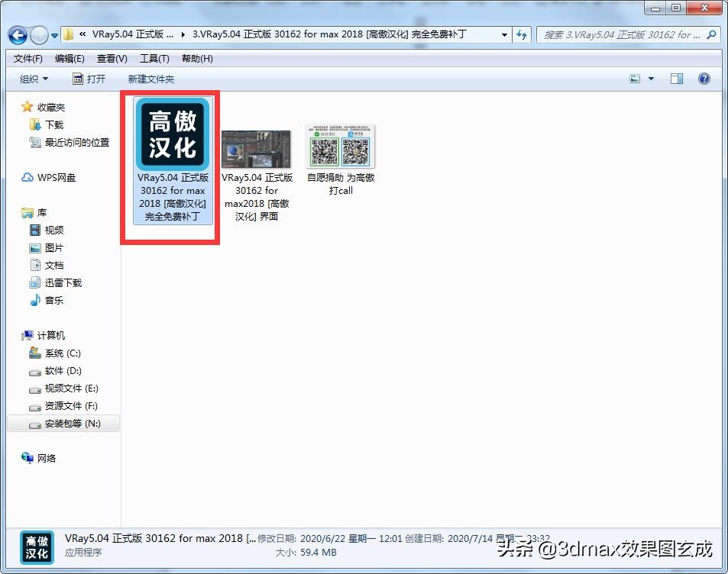Select the 高傲汉化 installer application icon

tap(173, 134)
